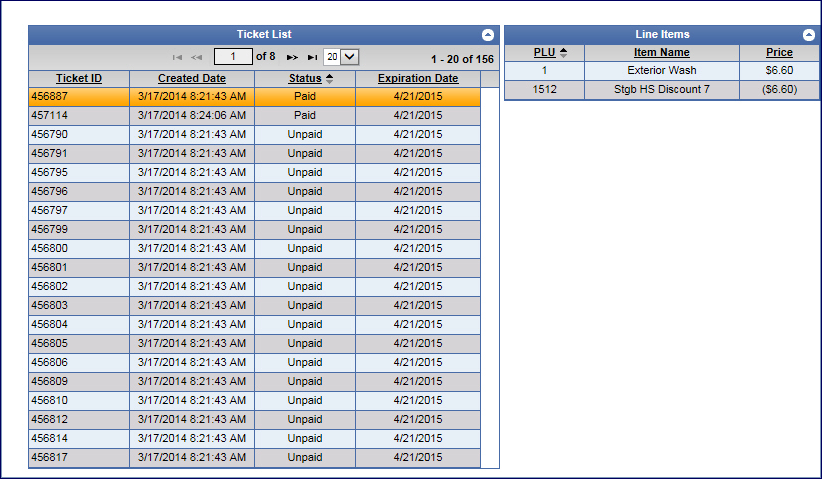Viewport: 822px width, 479px height.
Task: Click the page number input field
Action: (233, 57)
